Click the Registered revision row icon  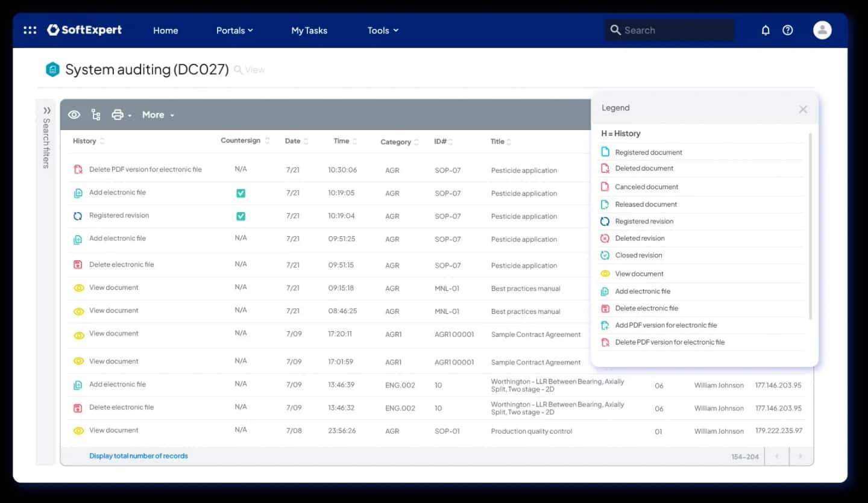[x=78, y=216]
